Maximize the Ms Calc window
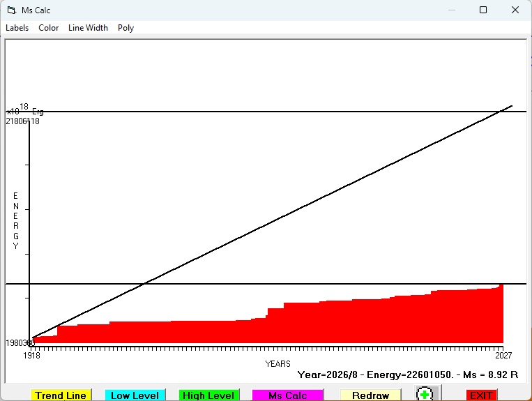Viewport: 532px width, 401px height. [483, 10]
